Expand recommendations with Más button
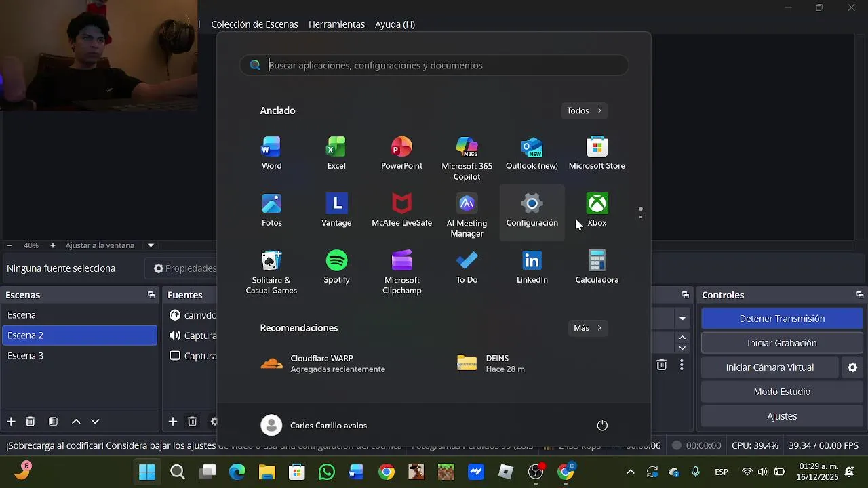 pyautogui.click(x=587, y=328)
